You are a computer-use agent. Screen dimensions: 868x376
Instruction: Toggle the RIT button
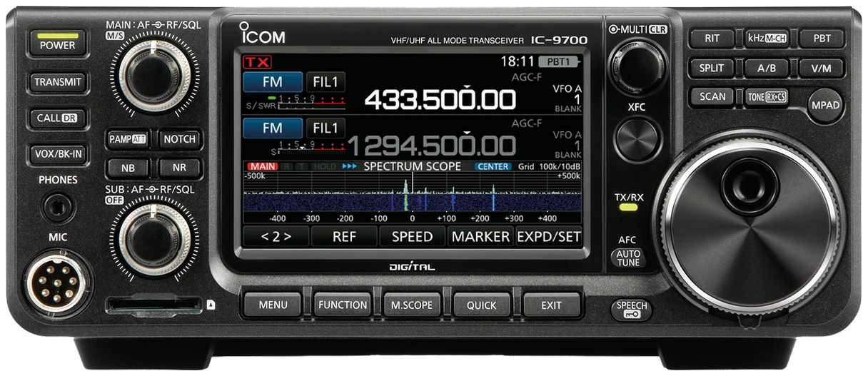712,39
